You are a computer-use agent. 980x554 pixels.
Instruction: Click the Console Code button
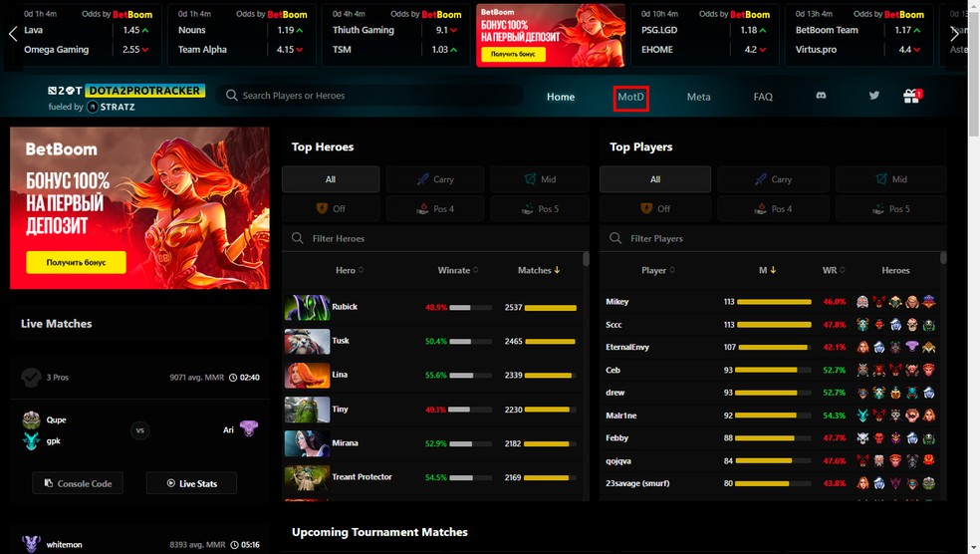78,483
